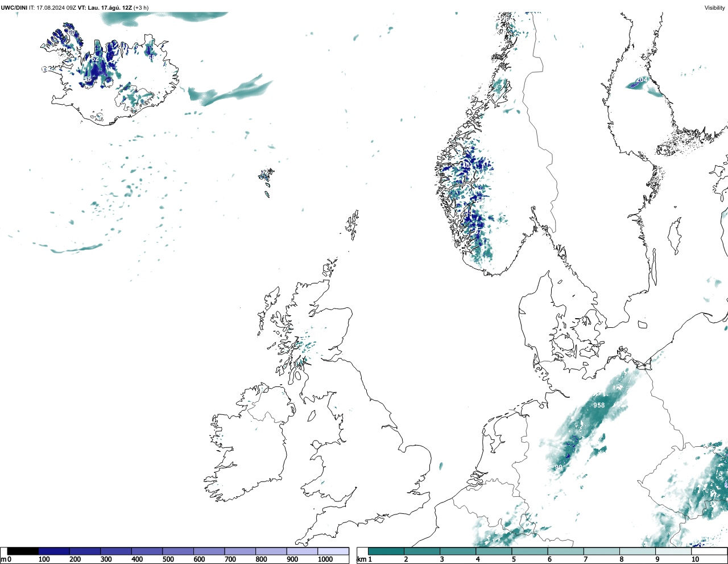Click the '17.08.2024 09Z' initial time

tap(56, 7)
